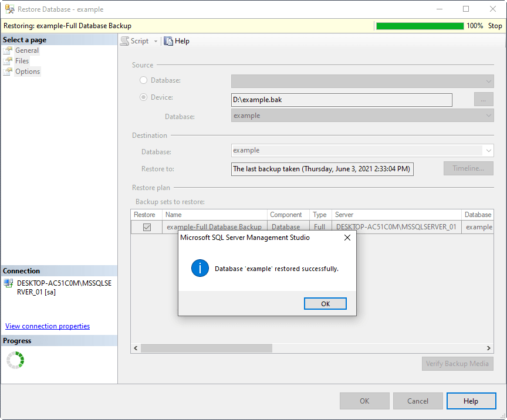This screenshot has width=507, height=420.
Task: Click 'Database example restored successfully' message text
Action: [x=277, y=269]
